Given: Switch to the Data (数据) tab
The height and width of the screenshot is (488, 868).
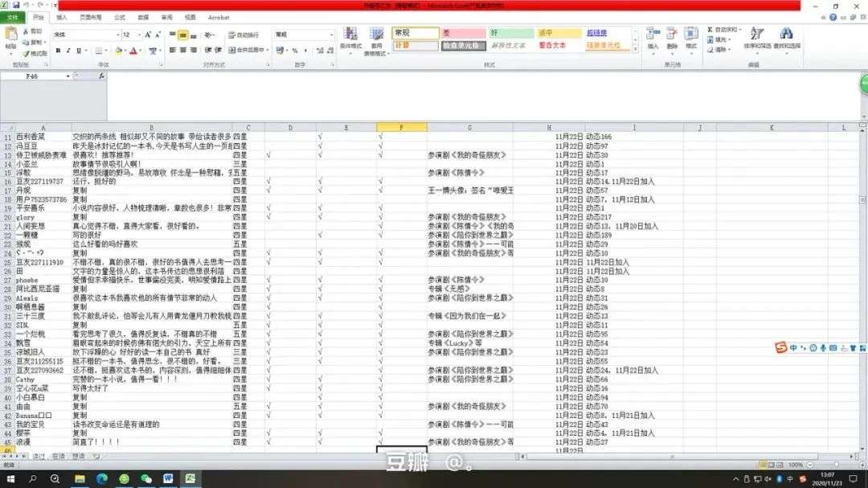Looking at the screenshot, I should 143,18.
